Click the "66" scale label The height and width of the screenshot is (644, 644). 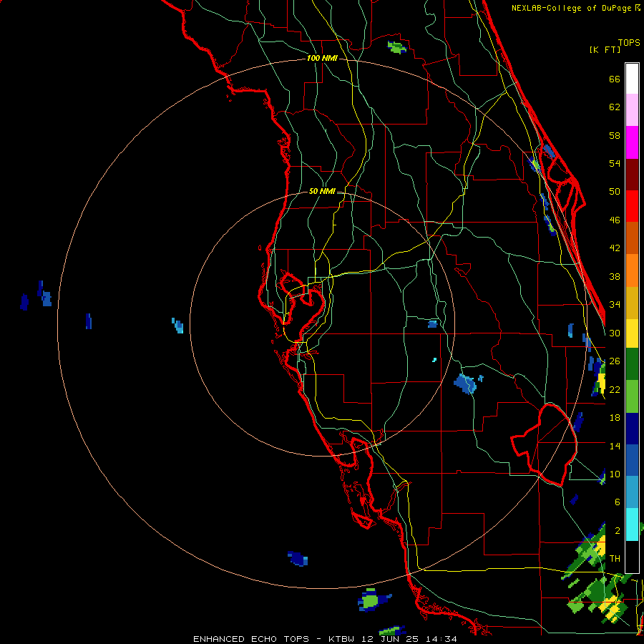[615, 79]
